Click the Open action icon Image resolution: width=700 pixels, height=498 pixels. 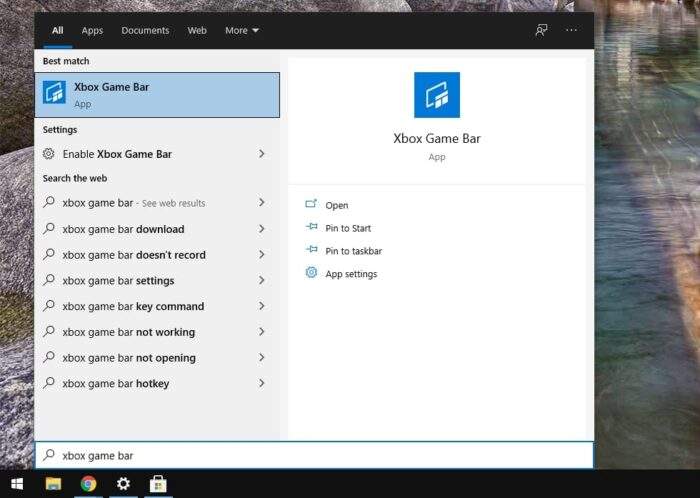pos(311,204)
